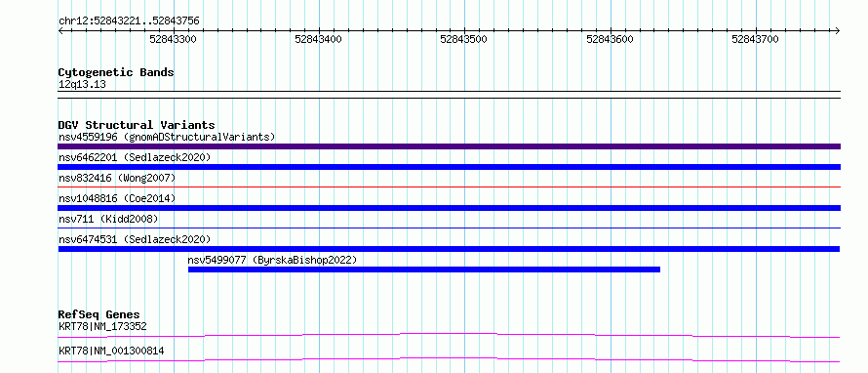Select the magenta KRT78|NM_173352 gene line
The image size is (868, 373).
coord(449,335)
